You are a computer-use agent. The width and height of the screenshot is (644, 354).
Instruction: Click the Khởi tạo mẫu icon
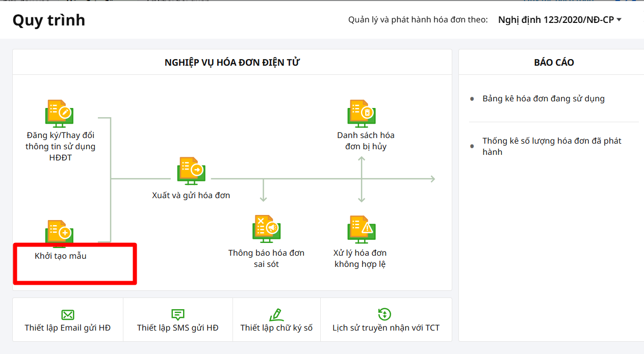(x=60, y=233)
